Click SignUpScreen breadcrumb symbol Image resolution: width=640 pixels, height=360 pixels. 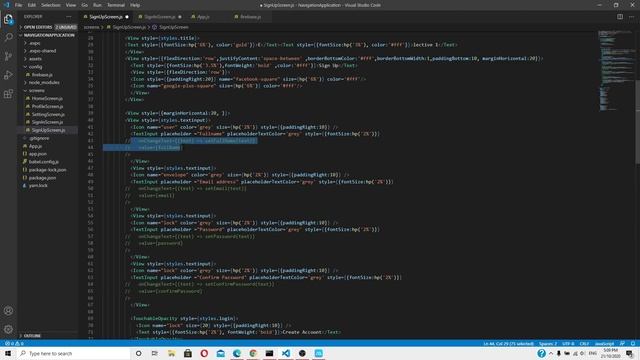(173, 27)
